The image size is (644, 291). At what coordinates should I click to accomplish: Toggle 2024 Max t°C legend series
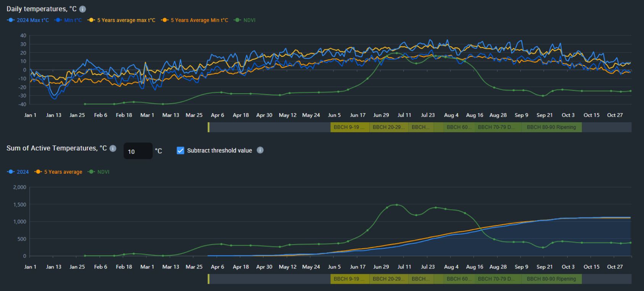pyautogui.click(x=28, y=20)
